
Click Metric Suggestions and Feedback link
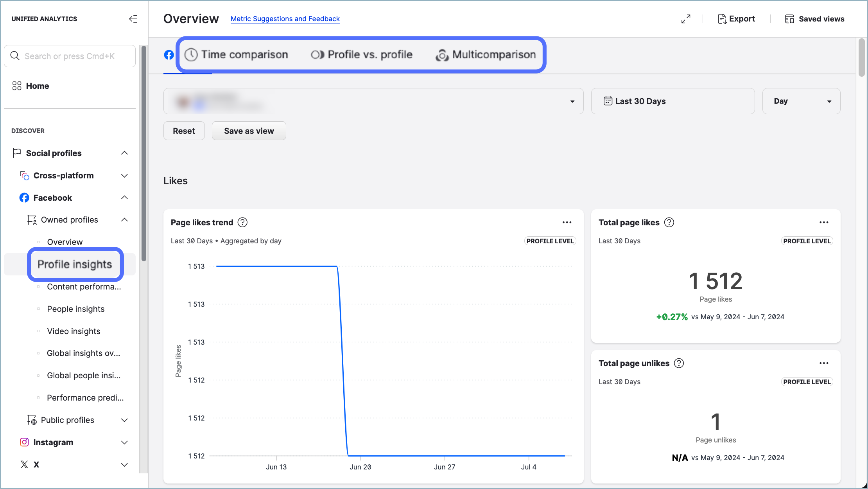click(x=285, y=19)
